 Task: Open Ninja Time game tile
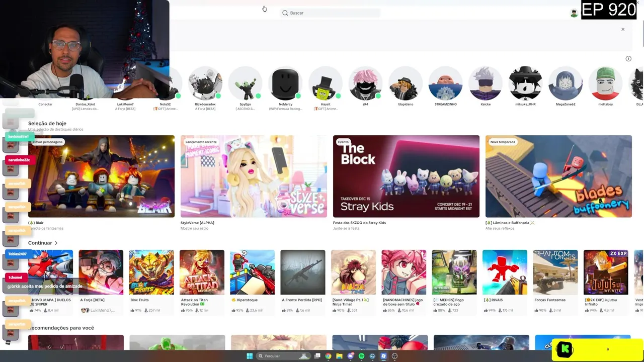(x=353, y=272)
